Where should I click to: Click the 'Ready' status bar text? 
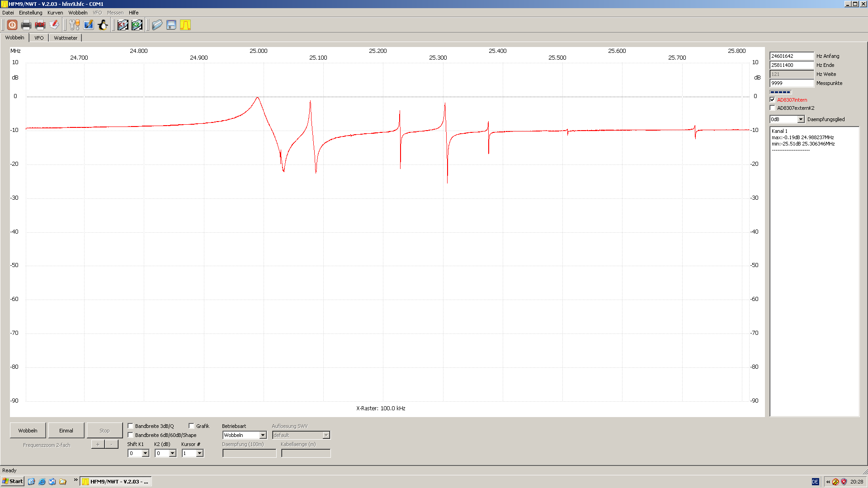[9, 470]
